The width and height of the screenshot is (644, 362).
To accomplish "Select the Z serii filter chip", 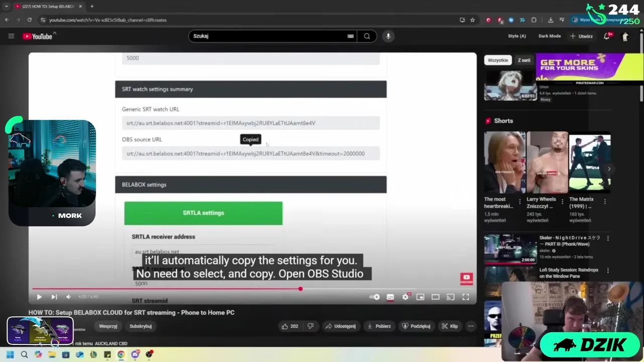I will (524, 60).
